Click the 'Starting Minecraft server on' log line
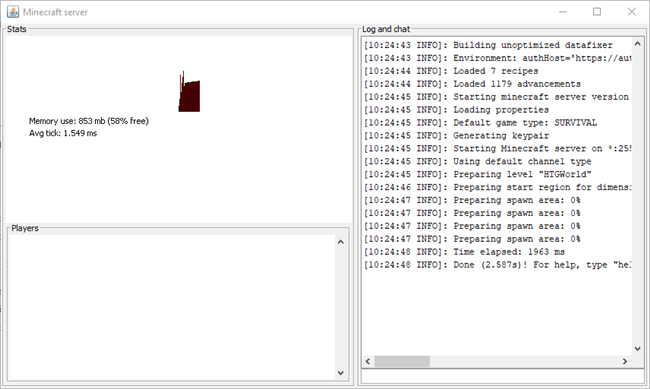650x389 pixels. coord(497,148)
